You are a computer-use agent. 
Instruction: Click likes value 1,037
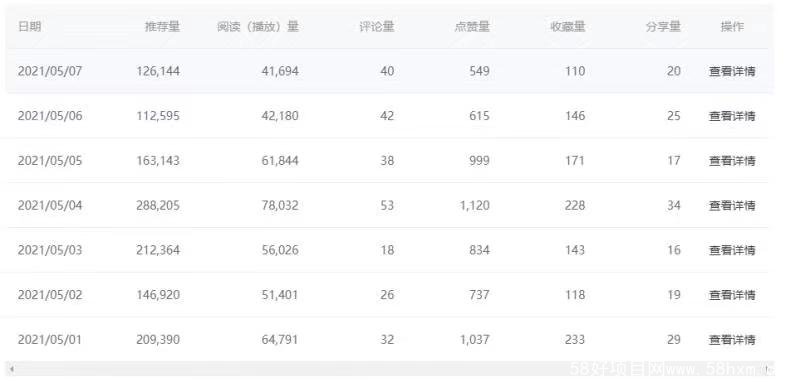475,340
